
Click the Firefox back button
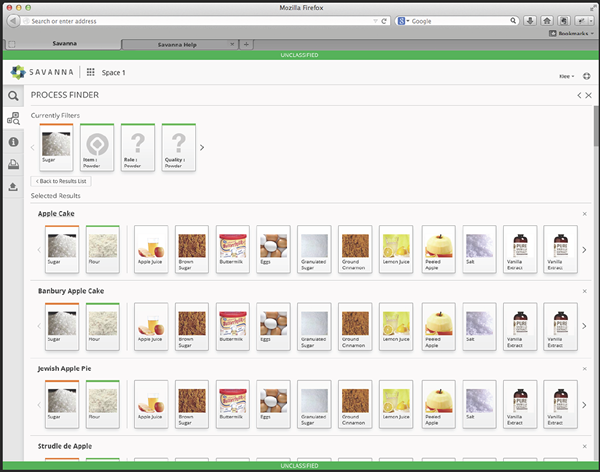[x=13, y=21]
